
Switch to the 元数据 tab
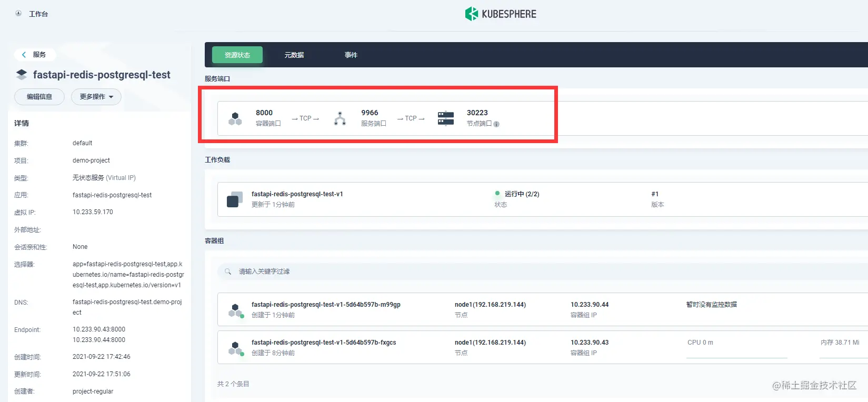[294, 55]
